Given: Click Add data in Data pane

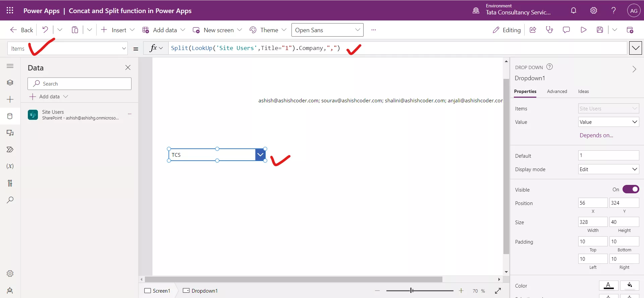Looking at the screenshot, I should (49, 96).
